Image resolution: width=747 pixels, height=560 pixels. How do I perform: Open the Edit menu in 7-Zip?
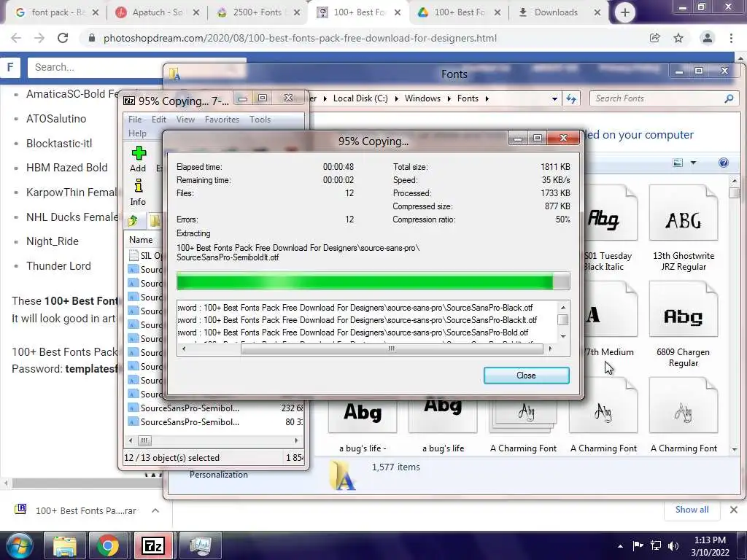[x=158, y=120]
